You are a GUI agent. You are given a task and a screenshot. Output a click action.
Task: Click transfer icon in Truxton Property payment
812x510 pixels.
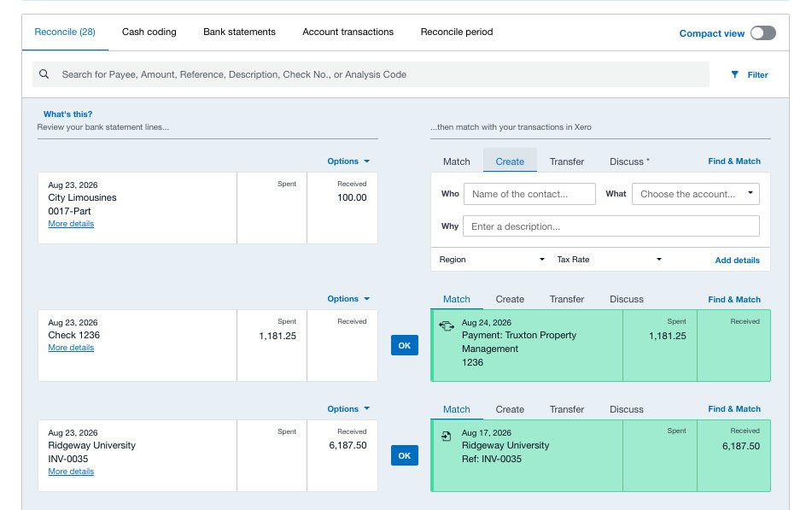pyautogui.click(x=447, y=325)
